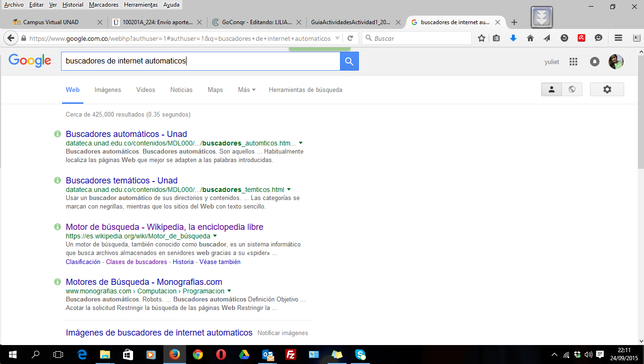Image resolution: width=644 pixels, height=364 pixels.
Task: Open Google notifications bell
Action: coord(595,62)
